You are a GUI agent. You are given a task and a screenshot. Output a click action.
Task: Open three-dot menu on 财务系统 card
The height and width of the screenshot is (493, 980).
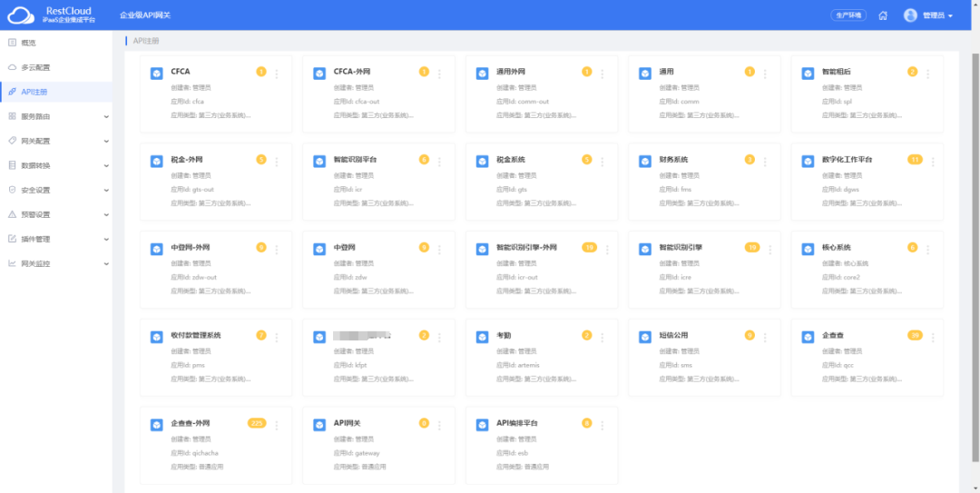click(x=764, y=161)
